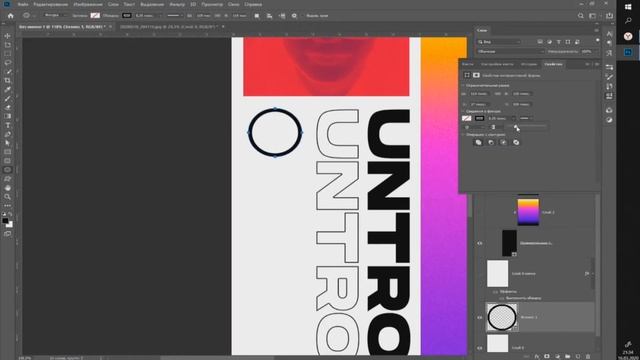Open the Image menu

point(88,4)
